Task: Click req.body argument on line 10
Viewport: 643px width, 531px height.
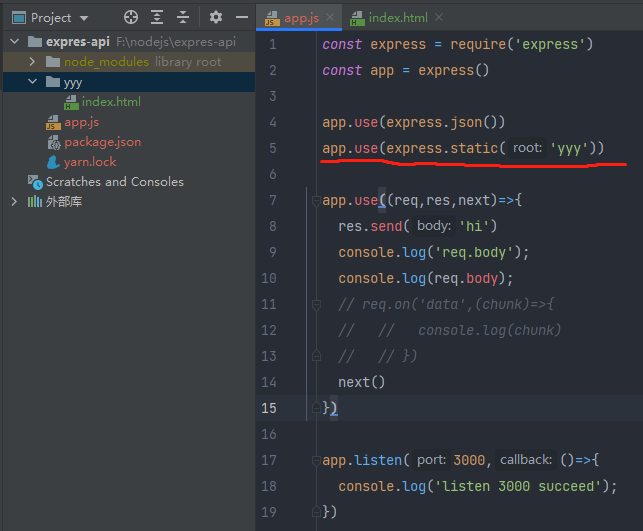Action: pyautogui.click(x=466, y=278)
